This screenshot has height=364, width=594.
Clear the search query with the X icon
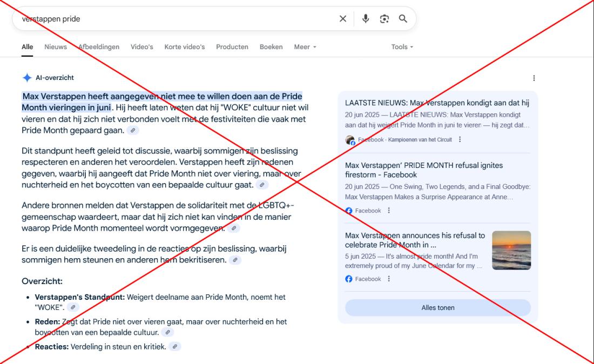[343, 18]
